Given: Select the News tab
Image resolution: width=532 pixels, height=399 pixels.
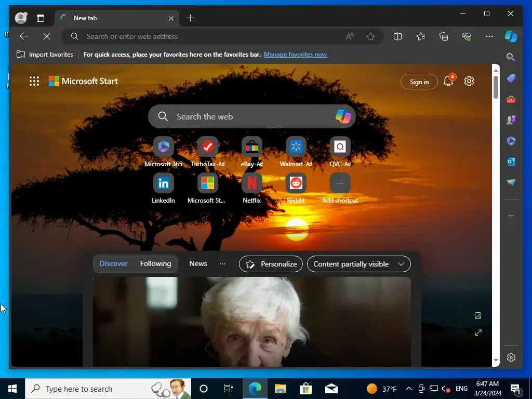Looking at the screenshot, I should 198,263.
